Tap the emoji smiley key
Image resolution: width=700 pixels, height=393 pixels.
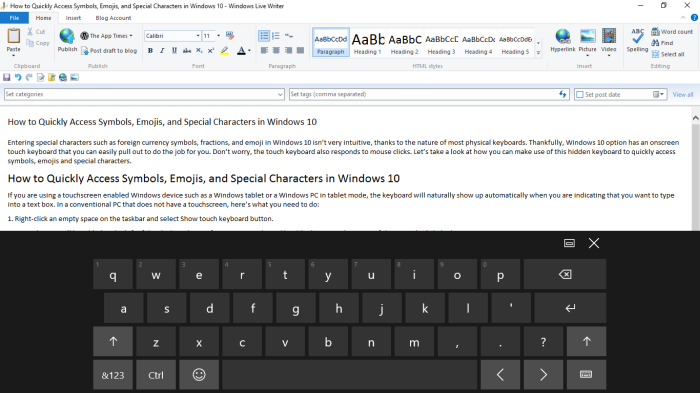tap(199, 375)
